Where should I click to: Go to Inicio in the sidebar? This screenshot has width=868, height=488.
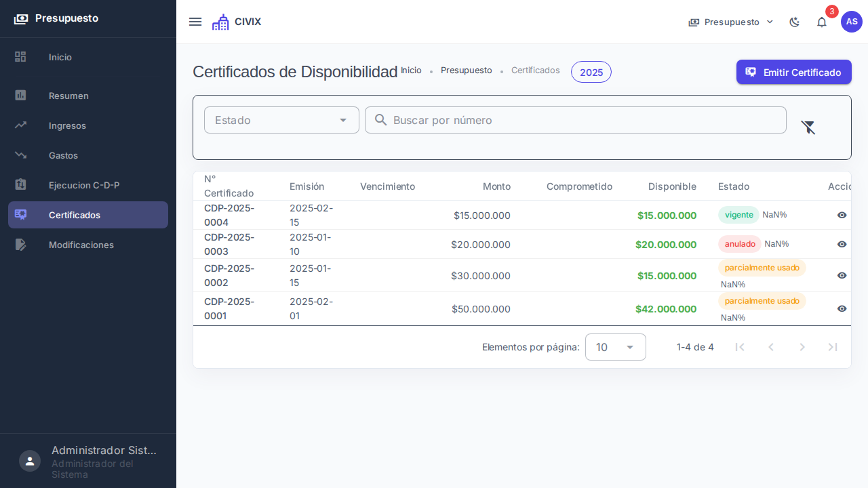click(x=88, y=57)
